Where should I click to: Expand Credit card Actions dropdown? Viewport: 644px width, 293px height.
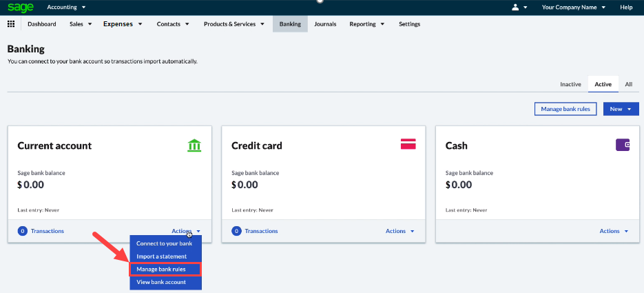(x=400, y=231)
